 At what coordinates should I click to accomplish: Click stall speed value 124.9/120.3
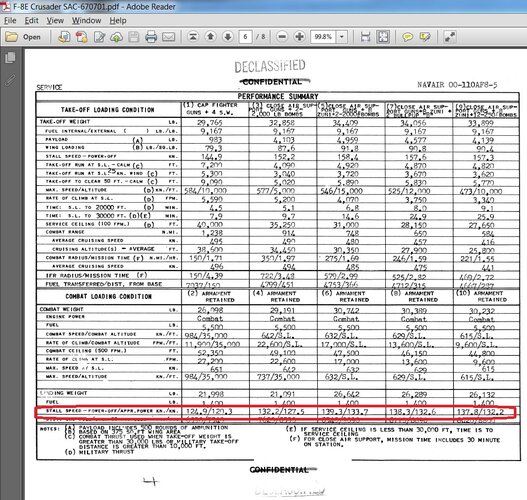click(209, 411)
